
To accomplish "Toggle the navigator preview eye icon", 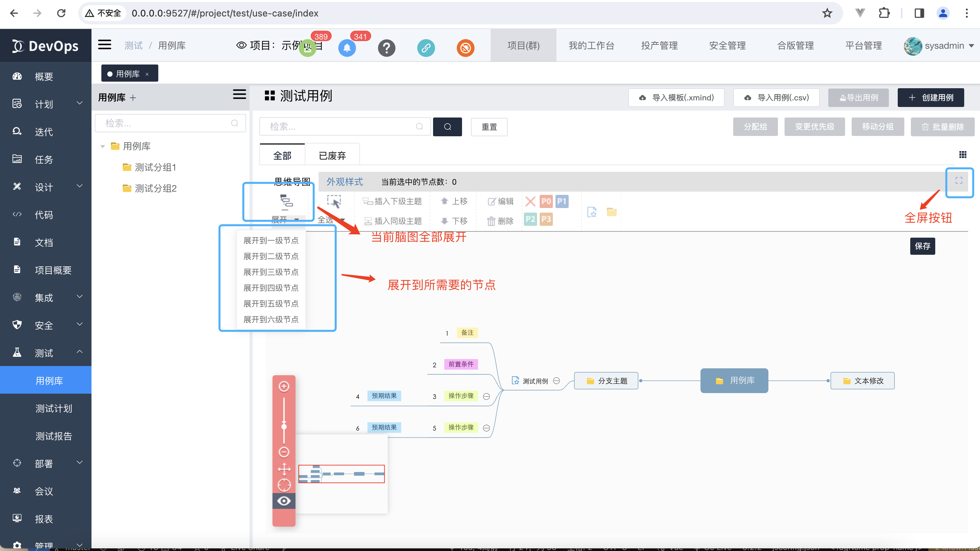I will coord(284,501).
